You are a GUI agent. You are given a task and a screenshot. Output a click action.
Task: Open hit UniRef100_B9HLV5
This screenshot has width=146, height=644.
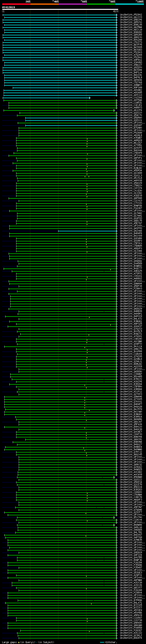coord(131,25)
